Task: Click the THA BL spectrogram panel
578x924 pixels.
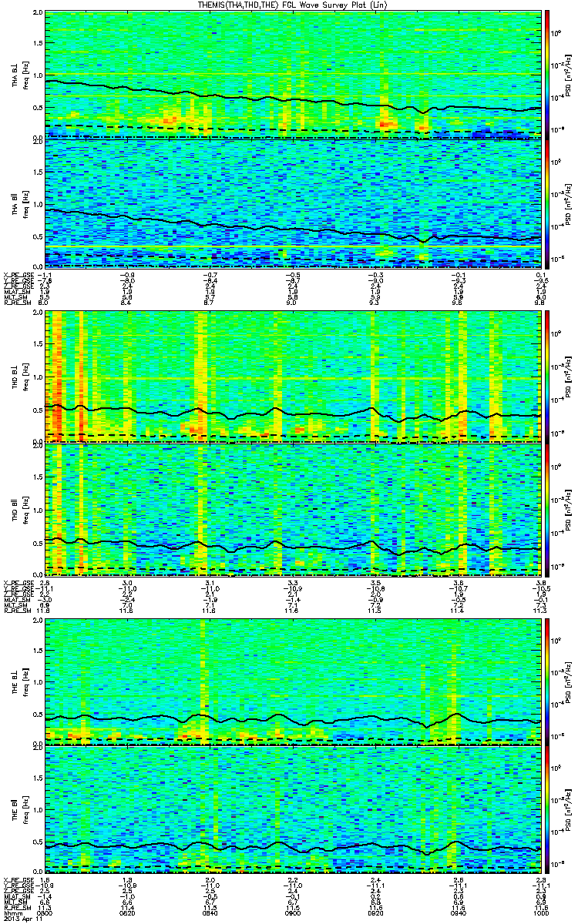Action: click(293, 75)
